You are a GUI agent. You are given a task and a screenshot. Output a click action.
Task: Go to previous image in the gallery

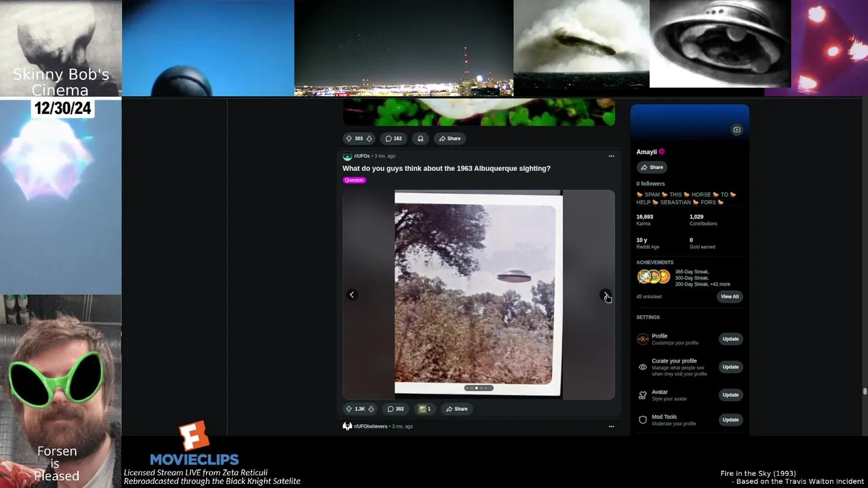pos(352,294)
